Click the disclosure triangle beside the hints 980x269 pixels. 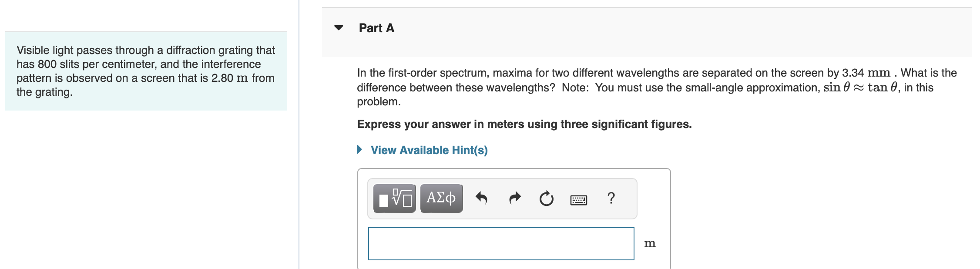359,150
